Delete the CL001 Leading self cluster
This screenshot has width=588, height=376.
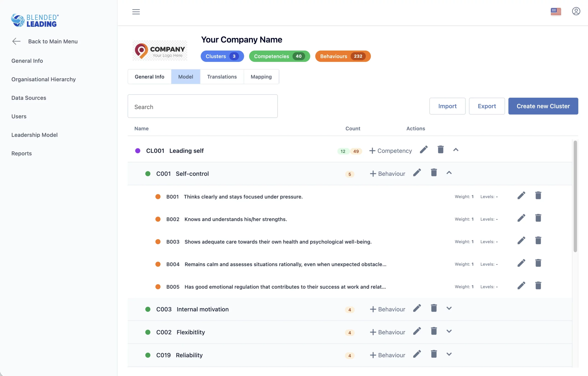[x=440, y=149]
